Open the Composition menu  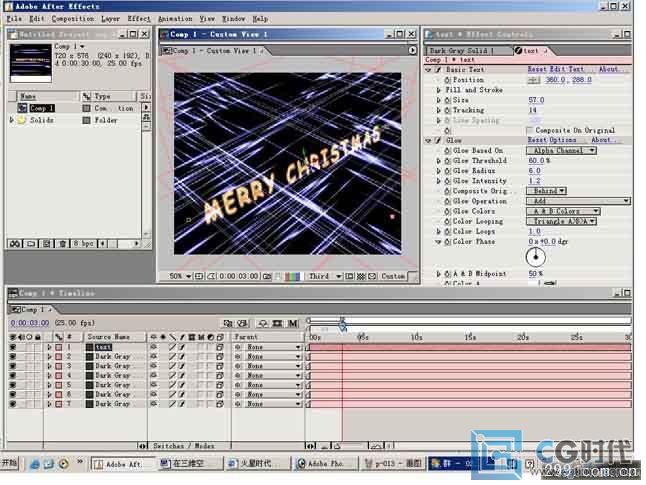(73, 19)
